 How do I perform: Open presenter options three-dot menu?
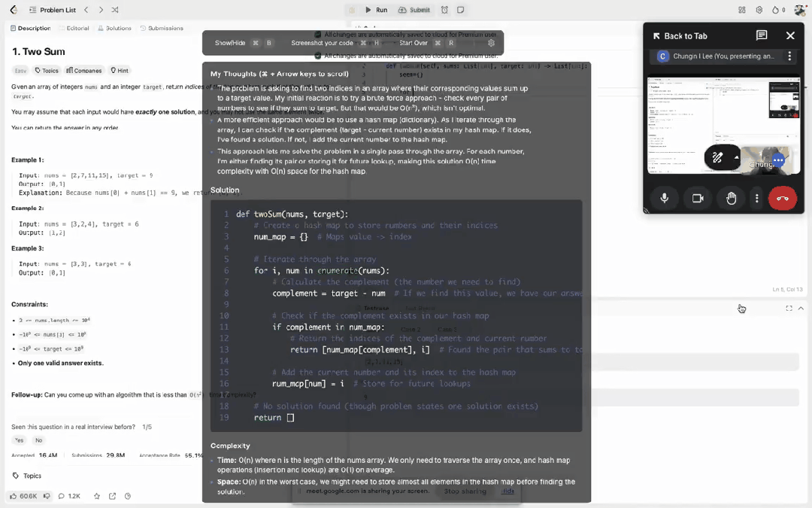coord(789,56)
